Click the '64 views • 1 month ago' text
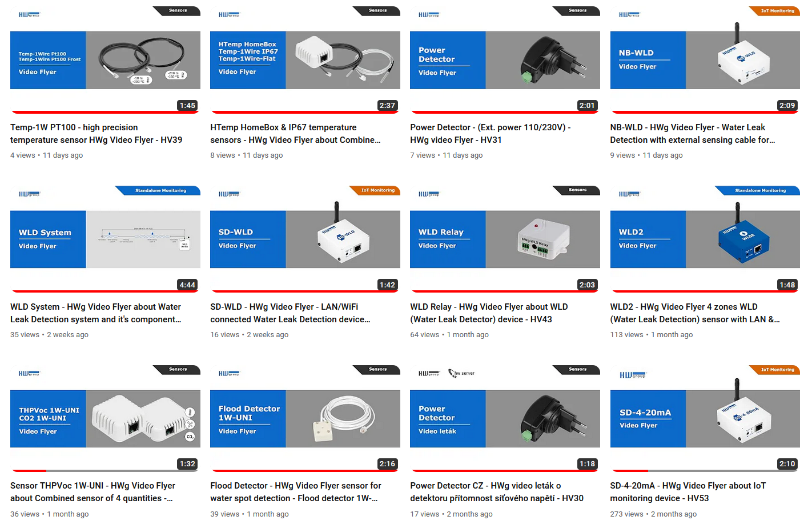 (x=449, y=335)
